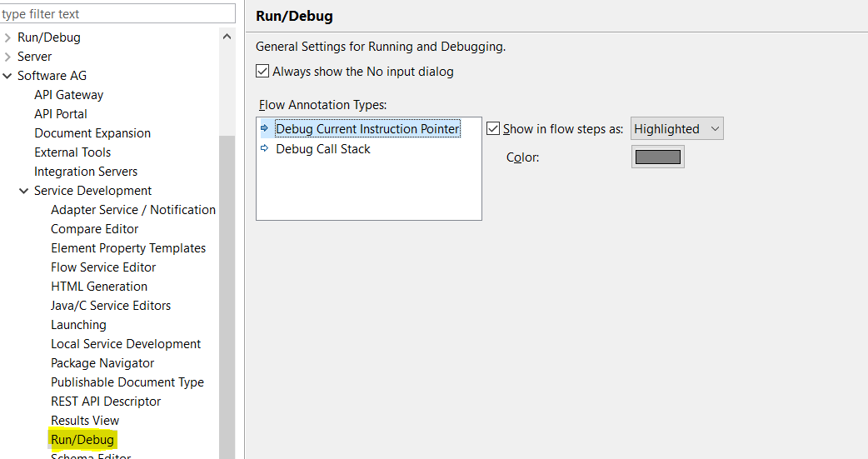Open Publishable Document Type preferences
The height and width of the screenshot is (459, 868).
(x=127, y=382)
